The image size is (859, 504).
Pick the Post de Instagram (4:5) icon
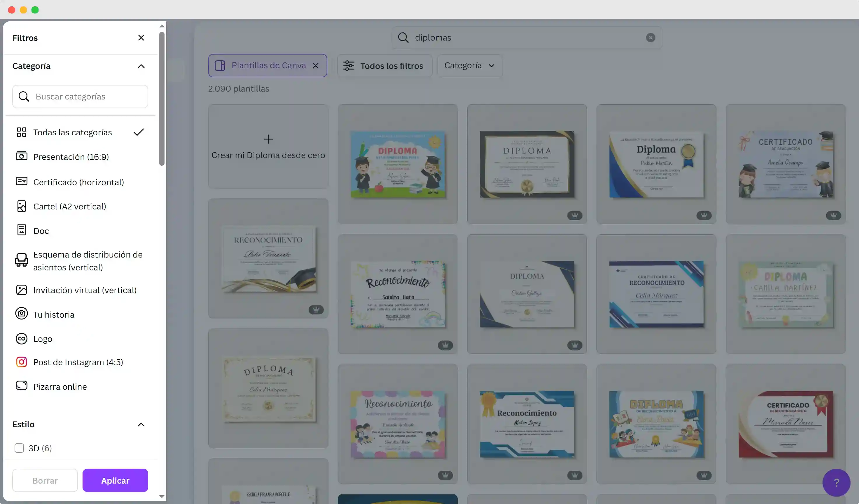point(22,362)
